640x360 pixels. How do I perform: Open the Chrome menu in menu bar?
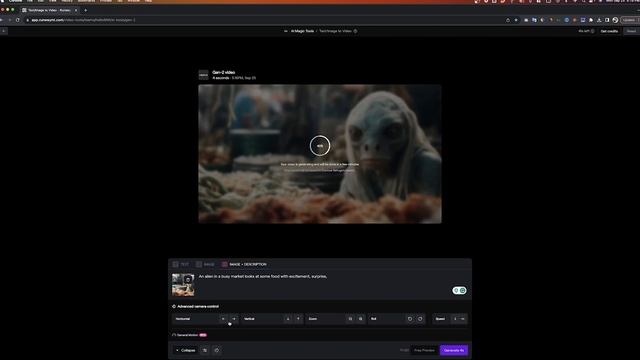click(x=16, y=1)
